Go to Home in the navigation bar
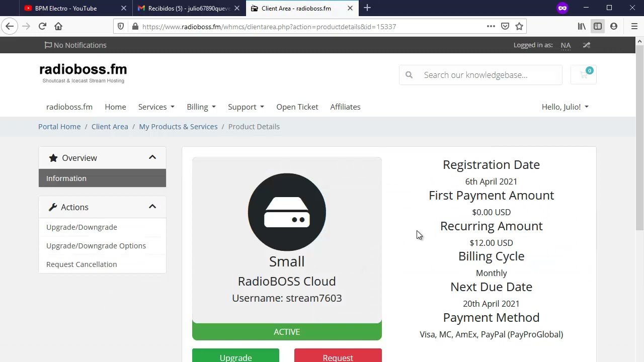 click(x=115, y=107)
